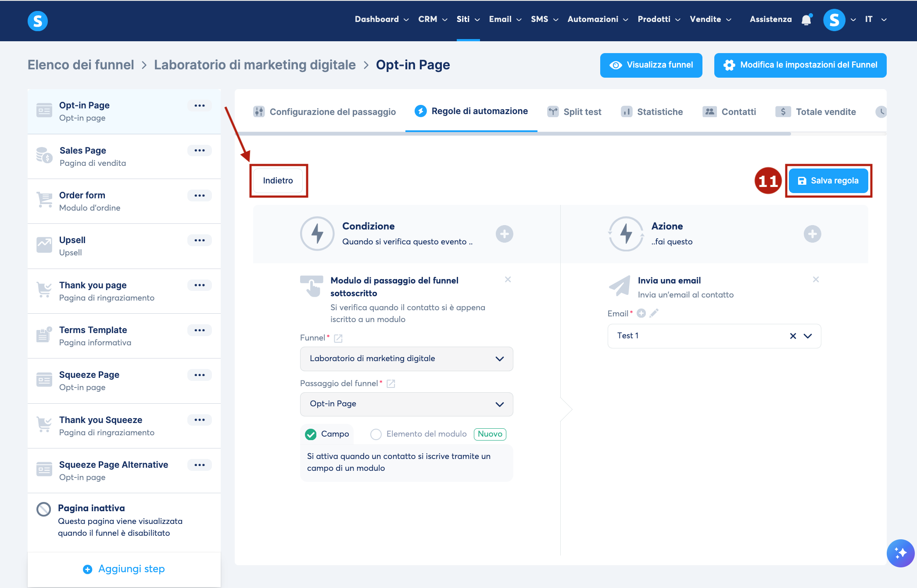Switch to Contatti tab
Image resolution: width=917 pixels, height=588 pixels.
(729, 112)
